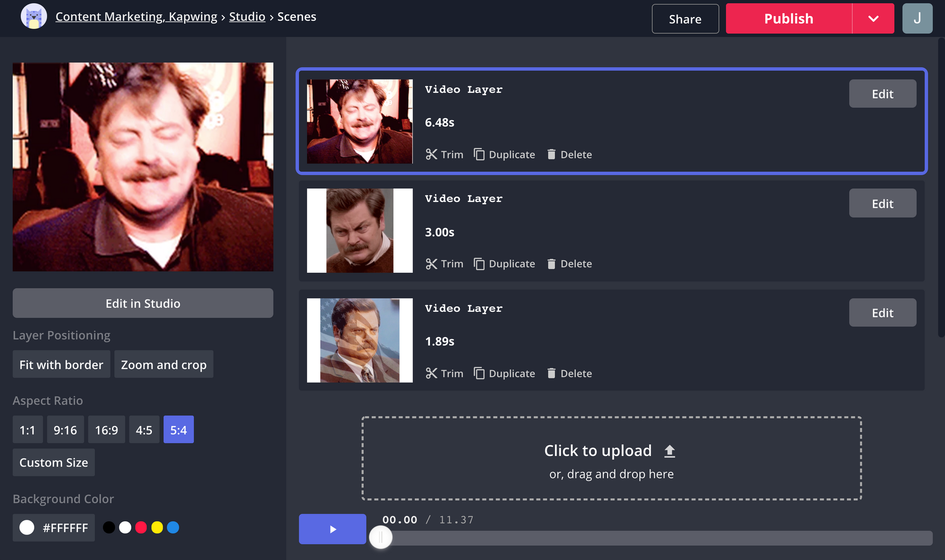945x560 pixels.
Task: Open the Content Marketing, Kapwing breadcrumb
Action: tap(136, 17)
